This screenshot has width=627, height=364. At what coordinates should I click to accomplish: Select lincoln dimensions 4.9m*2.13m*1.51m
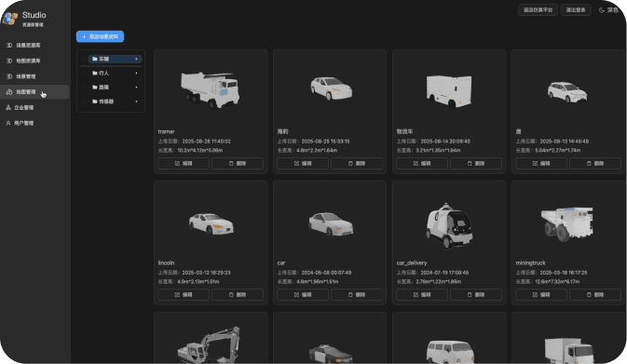pyautogui.click(x=198, y=282)
